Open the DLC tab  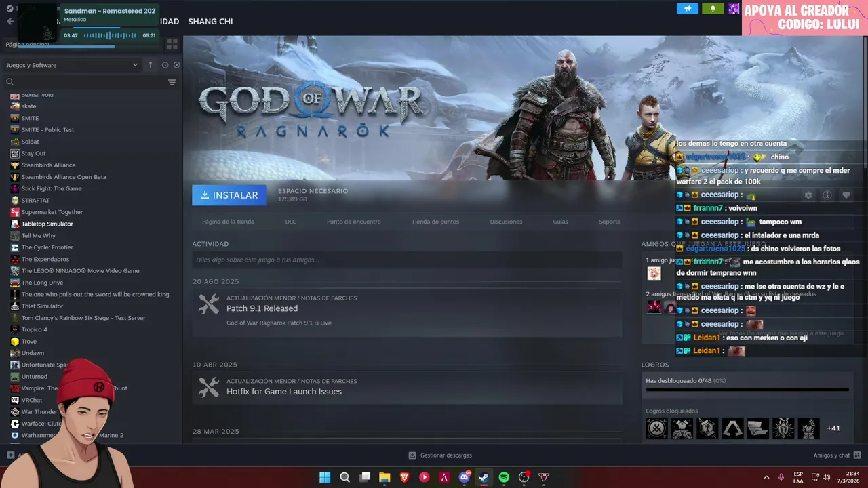(x=291, y=222)
